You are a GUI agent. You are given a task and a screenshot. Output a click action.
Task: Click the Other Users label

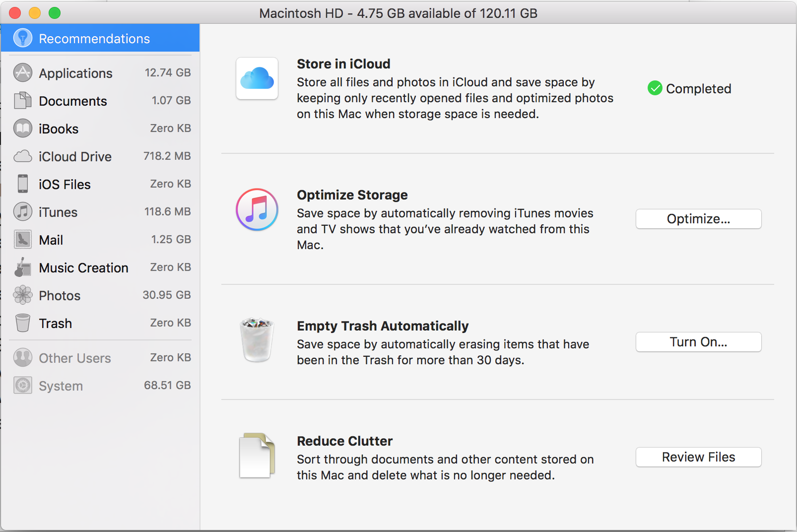point(75,358)
